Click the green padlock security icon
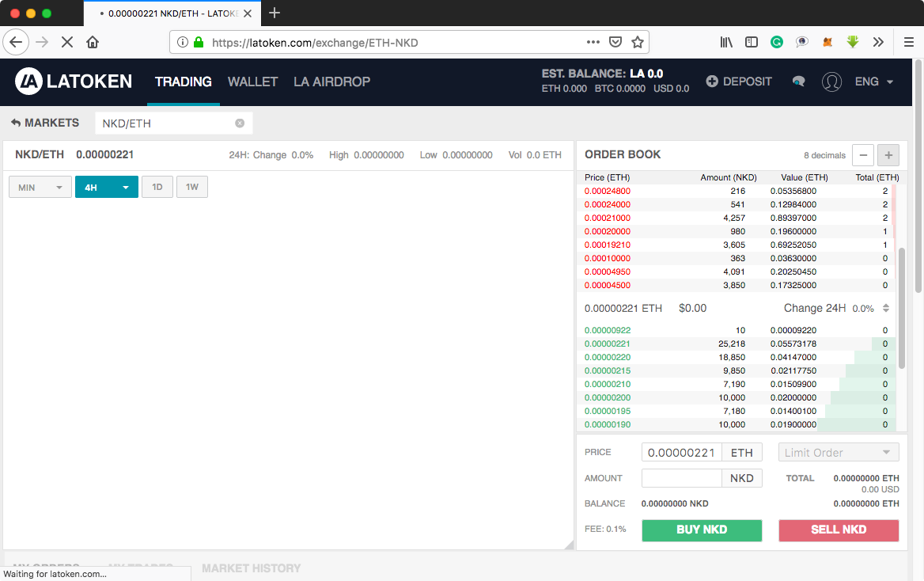 (199, 42)
